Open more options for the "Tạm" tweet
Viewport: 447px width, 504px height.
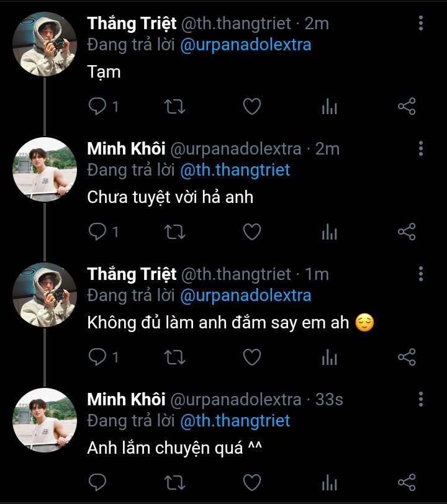421,24
